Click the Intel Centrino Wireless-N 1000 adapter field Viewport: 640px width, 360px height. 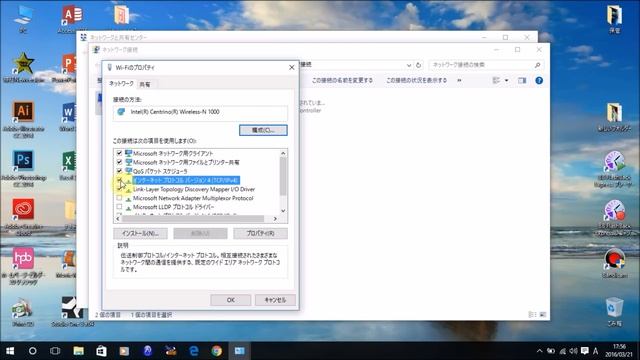(200, 112)
